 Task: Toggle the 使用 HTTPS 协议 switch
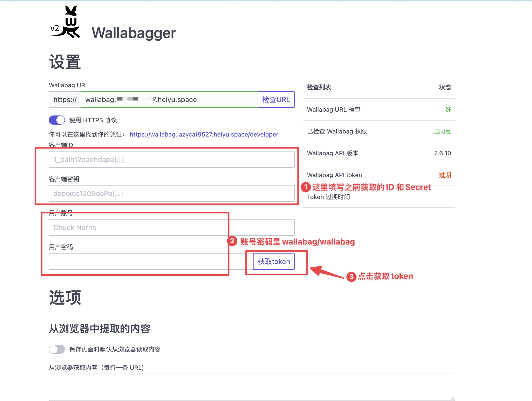pos(57,120)
